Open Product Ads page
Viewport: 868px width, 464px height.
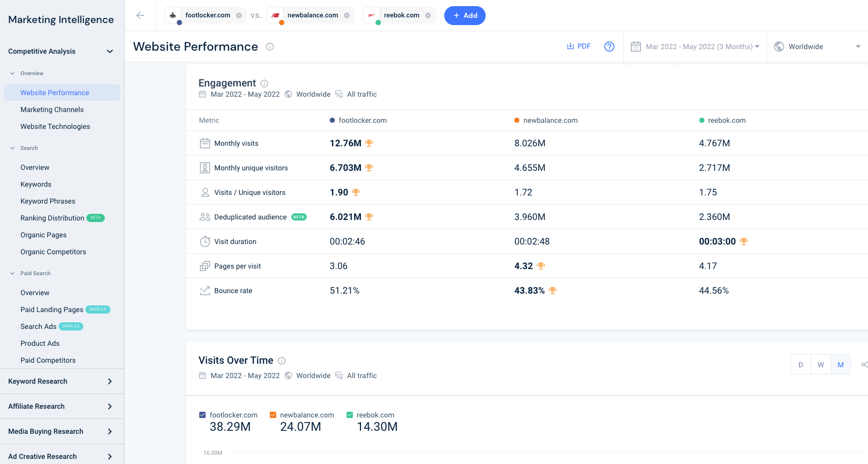pos(40,343)
